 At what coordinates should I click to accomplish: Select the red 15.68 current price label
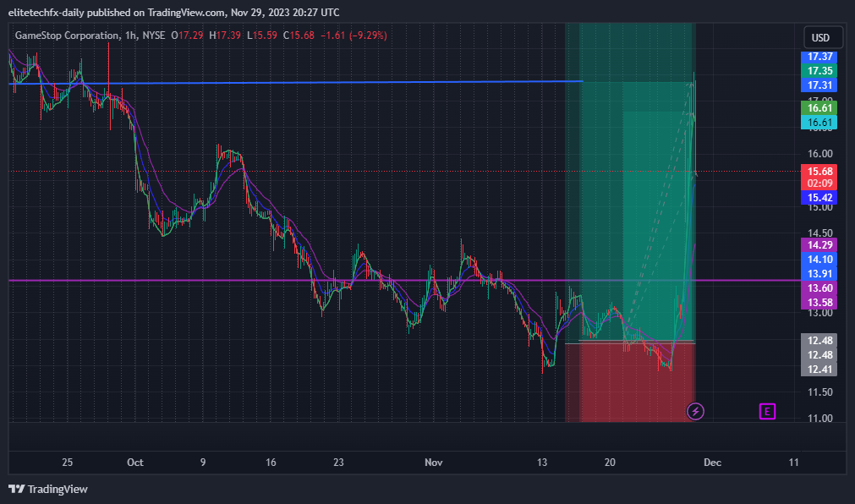[819, 172]
